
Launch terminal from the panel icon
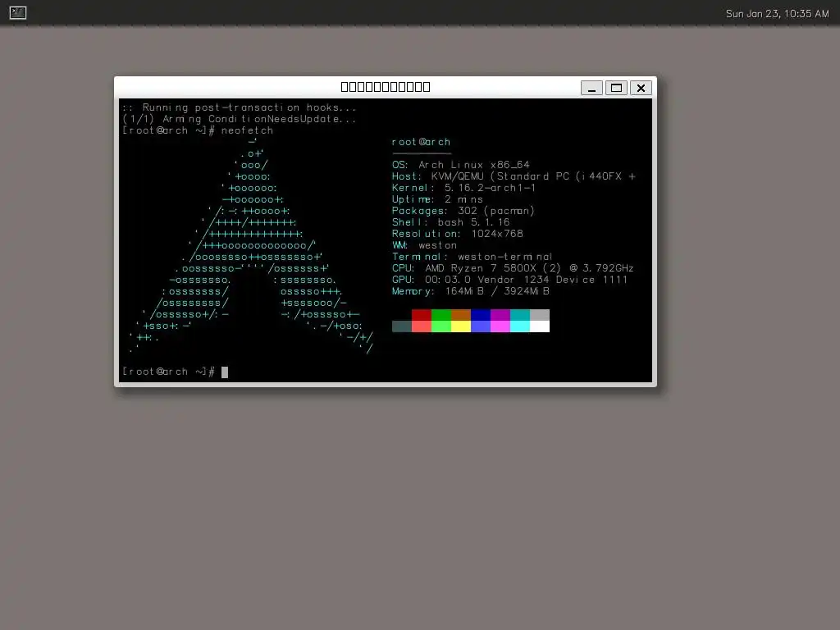(18, 12)
